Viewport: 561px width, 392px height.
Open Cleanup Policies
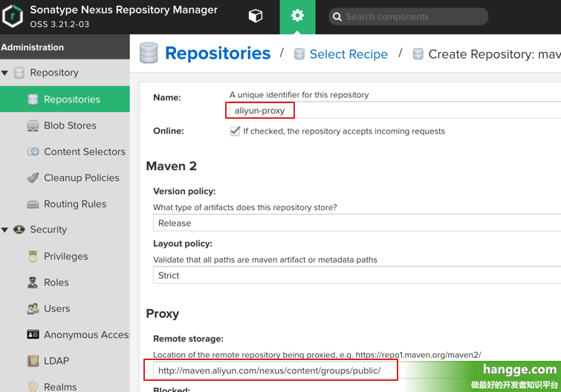tap(82, 177)
